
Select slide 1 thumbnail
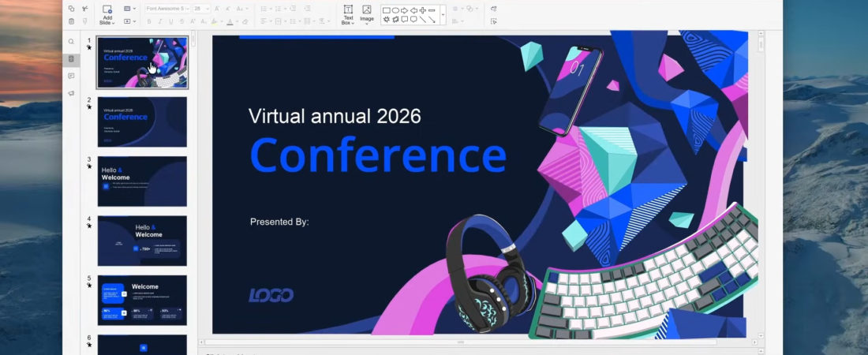coord(142,62)
